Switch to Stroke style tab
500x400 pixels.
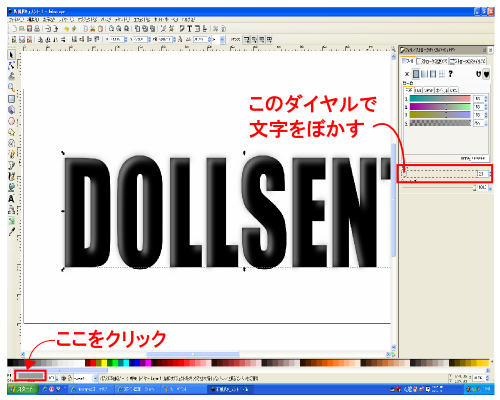click(468, 61)
